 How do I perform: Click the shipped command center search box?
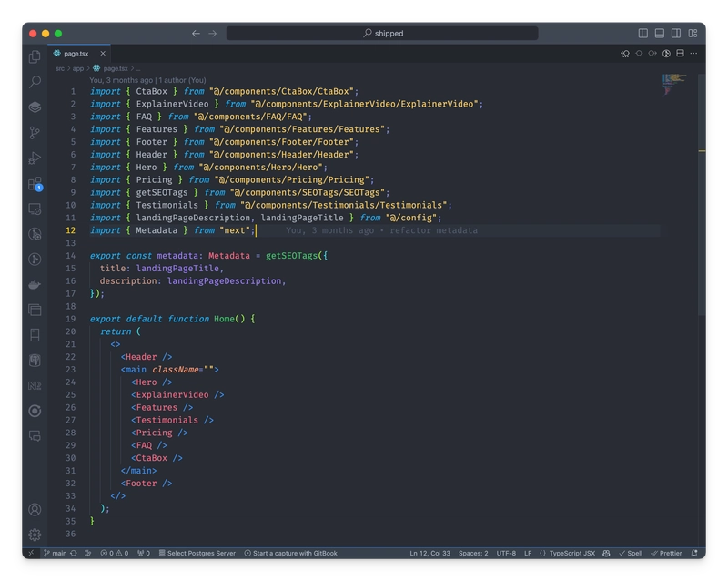click(382, 34)
